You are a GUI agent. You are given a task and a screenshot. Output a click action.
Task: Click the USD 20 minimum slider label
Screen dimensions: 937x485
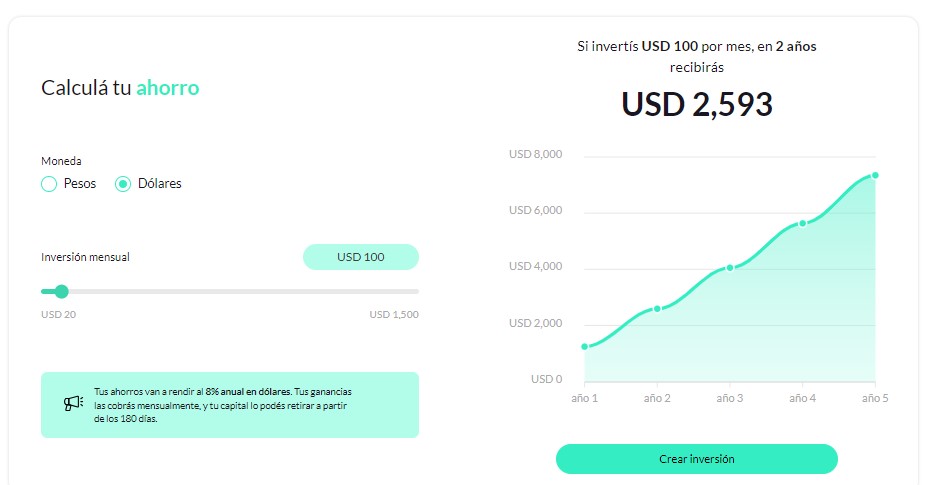[59, 315]
